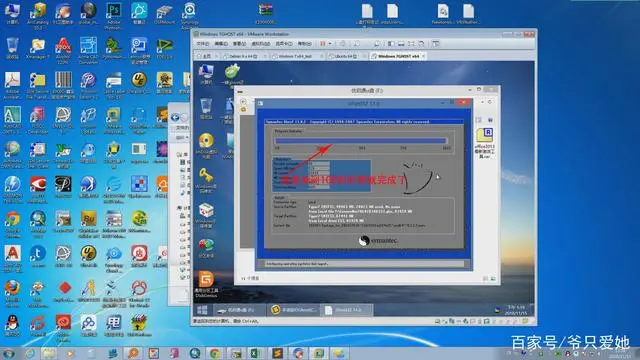The height and width of the screenshot is (360, 640).
Task: Open the View menu in VMware Workstation
Action: coord(239,44)
